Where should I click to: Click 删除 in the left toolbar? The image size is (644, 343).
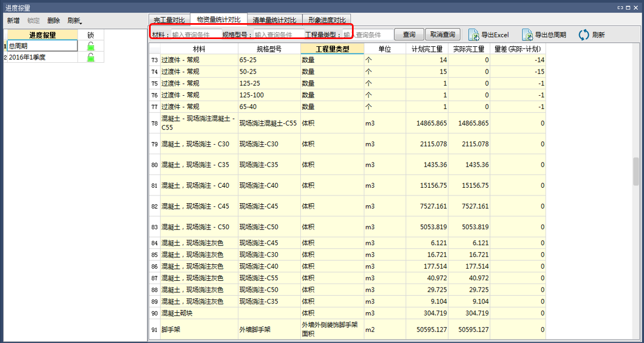tap(53, 20)
